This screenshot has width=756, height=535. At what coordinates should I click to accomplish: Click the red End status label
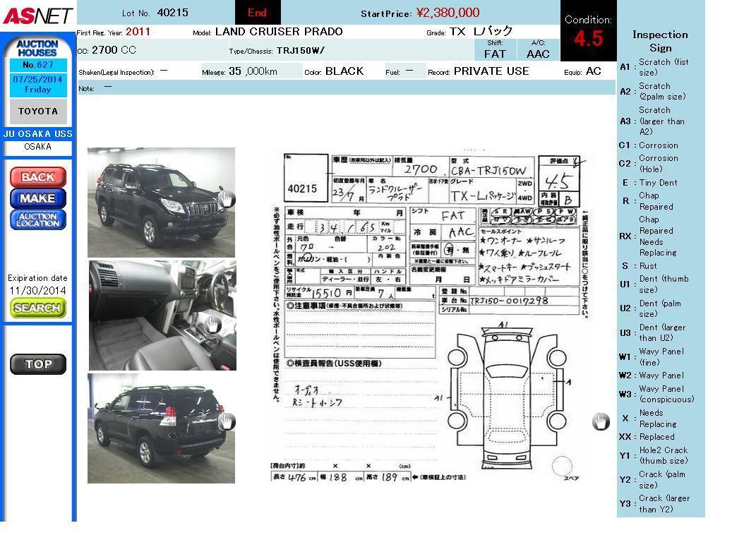tap(257, 13)
